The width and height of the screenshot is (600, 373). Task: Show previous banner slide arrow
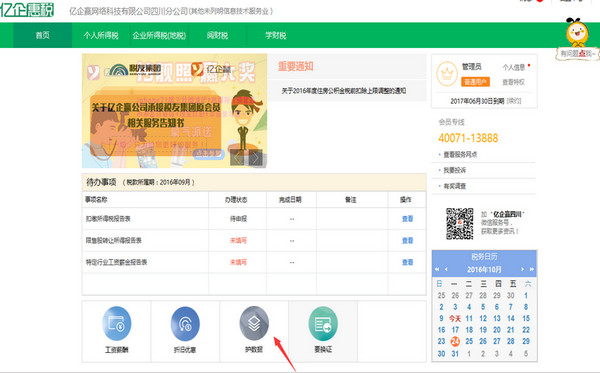pos(237,157)
